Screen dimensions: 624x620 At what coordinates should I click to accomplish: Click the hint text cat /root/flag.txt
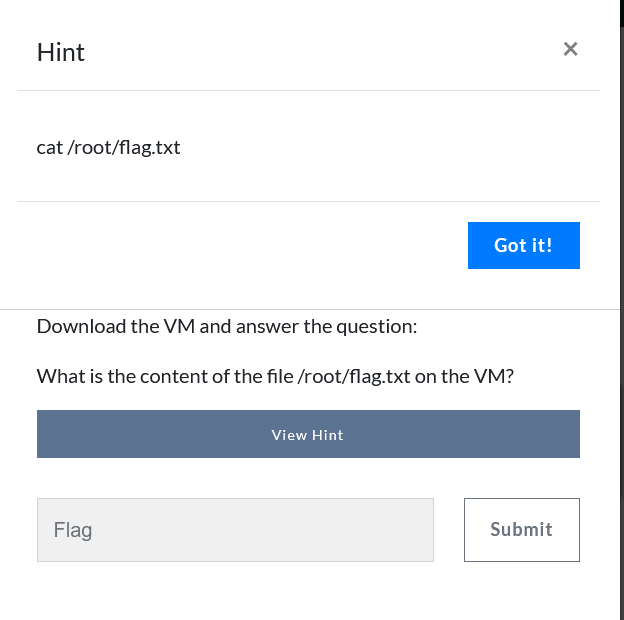[x=109, y=148]
